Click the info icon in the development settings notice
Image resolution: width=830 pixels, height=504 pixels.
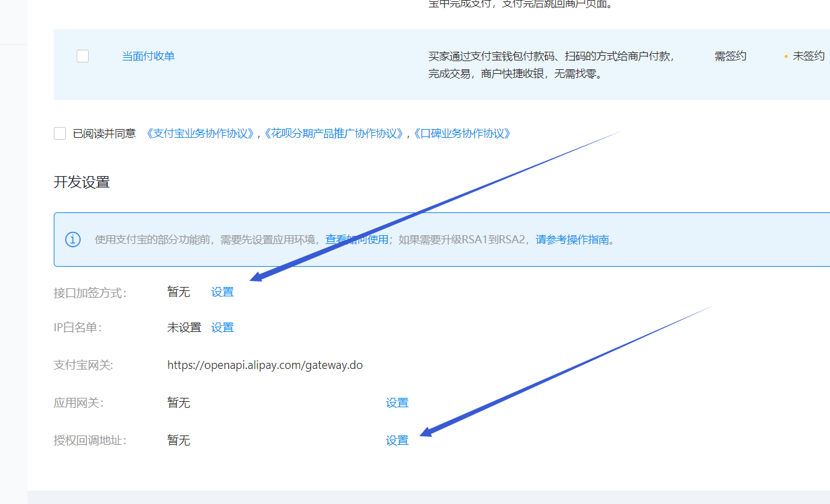coord(73,239)
